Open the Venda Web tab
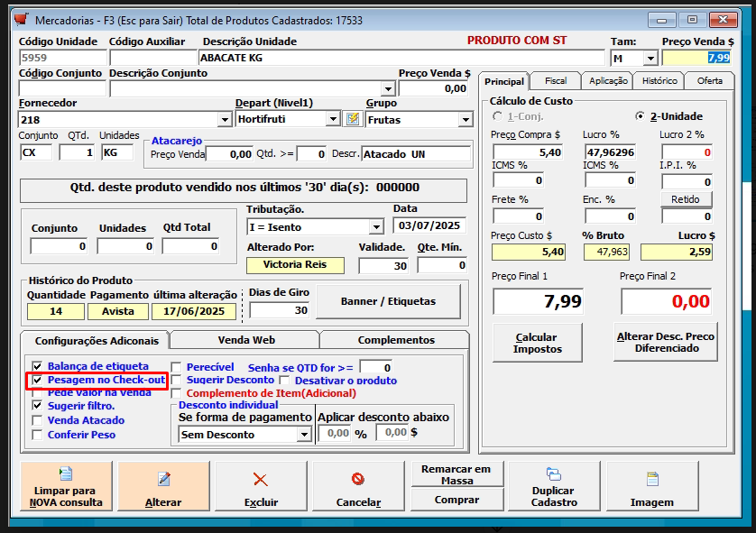Image resolution: width=756 pixels, height=533 pixels. click(244, 340)
